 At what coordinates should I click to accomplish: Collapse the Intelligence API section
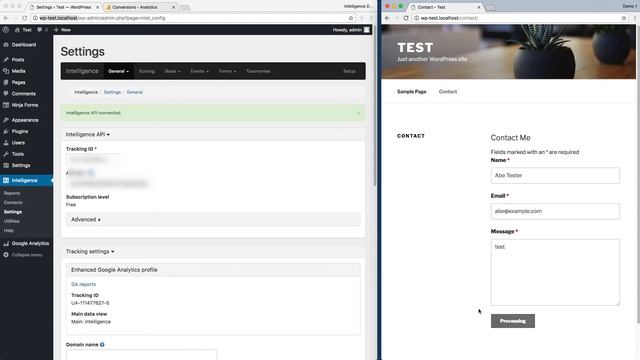(88, 134)
